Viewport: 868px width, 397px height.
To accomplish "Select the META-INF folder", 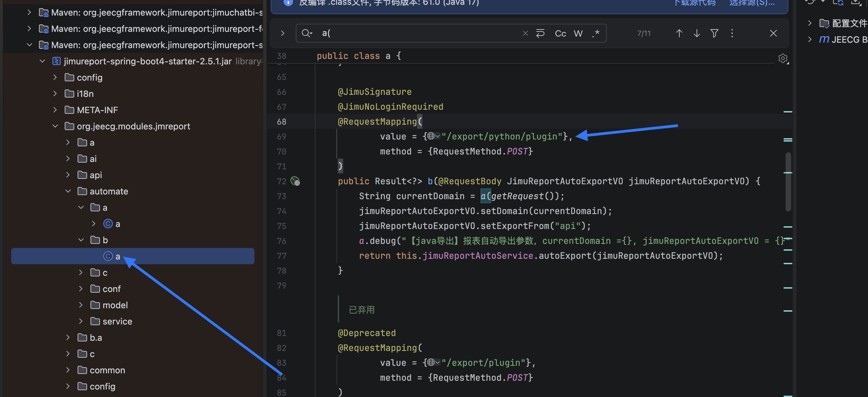I will (x=97, y=110).
